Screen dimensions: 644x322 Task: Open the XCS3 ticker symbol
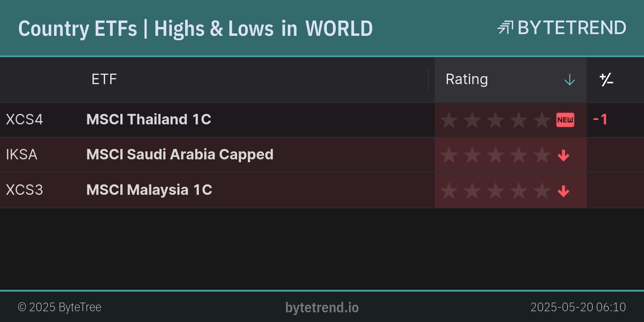24,190
